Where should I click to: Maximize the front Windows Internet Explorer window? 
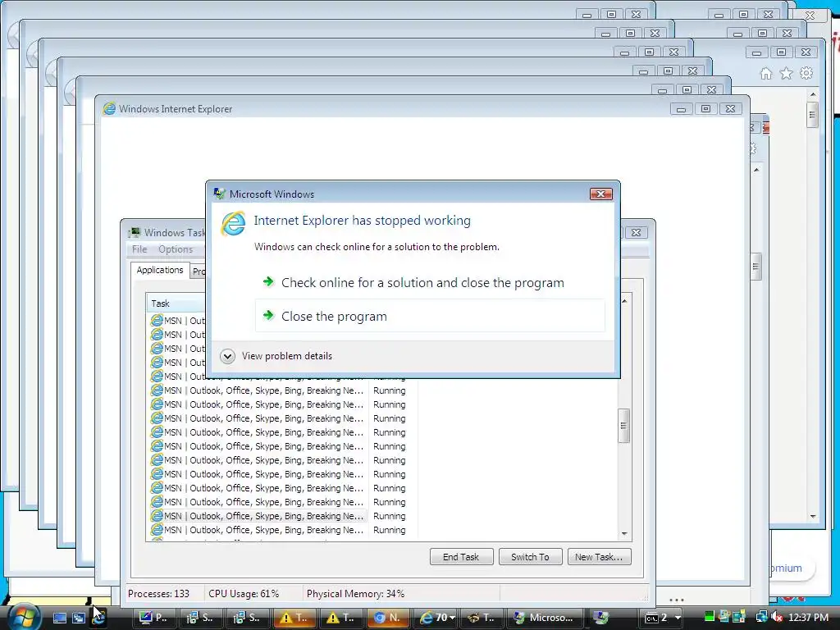click(x=705, y=109)
